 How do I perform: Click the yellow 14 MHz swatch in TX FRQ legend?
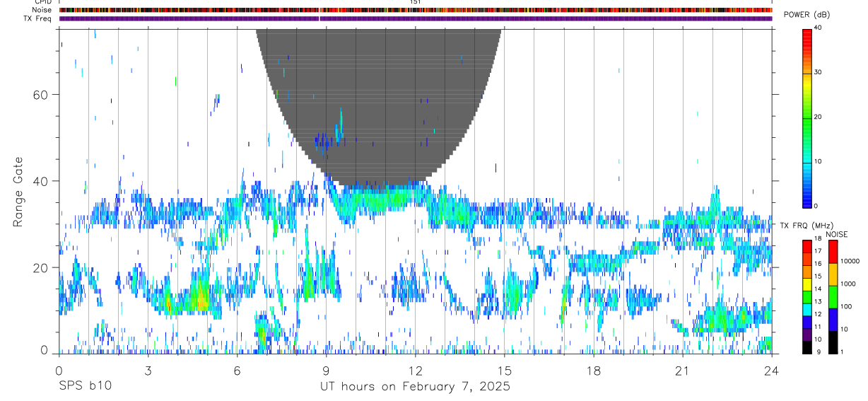point(807,284)
